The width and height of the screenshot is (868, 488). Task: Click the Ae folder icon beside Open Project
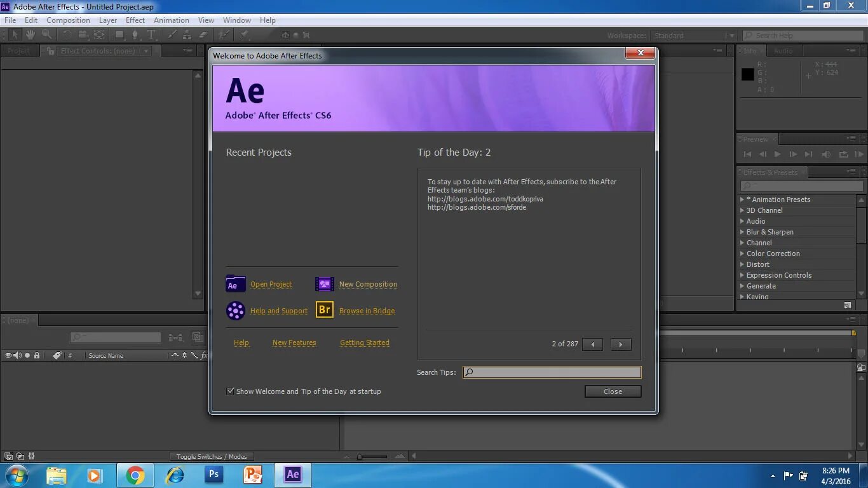coord(236,283)
